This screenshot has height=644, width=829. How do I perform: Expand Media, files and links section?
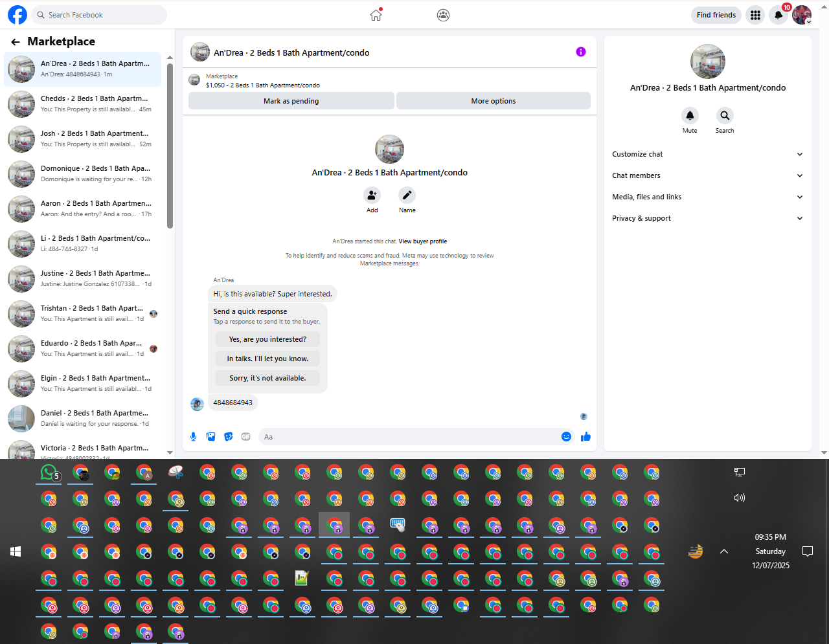(708, 197)
